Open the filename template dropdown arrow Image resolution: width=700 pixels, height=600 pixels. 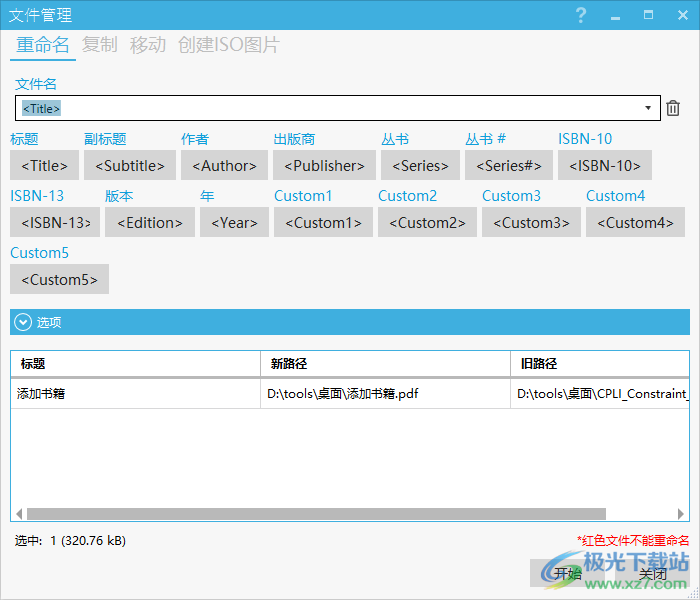(x=648, y=108)
